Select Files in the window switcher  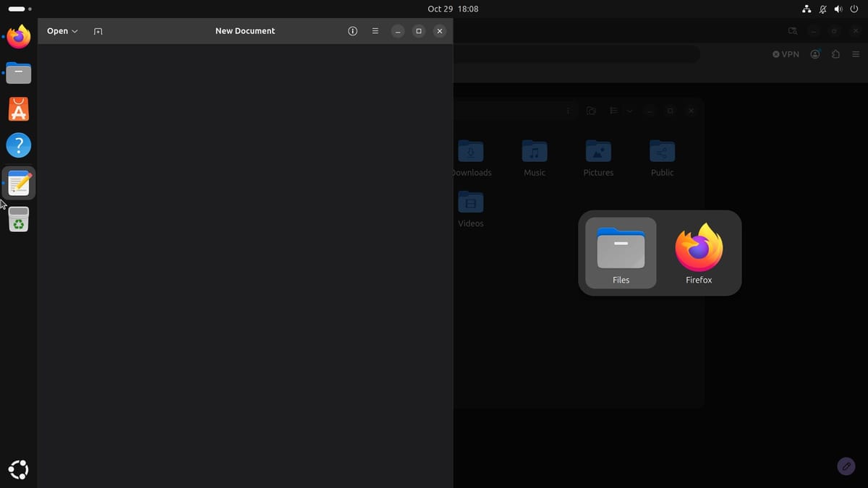(621, 253)
